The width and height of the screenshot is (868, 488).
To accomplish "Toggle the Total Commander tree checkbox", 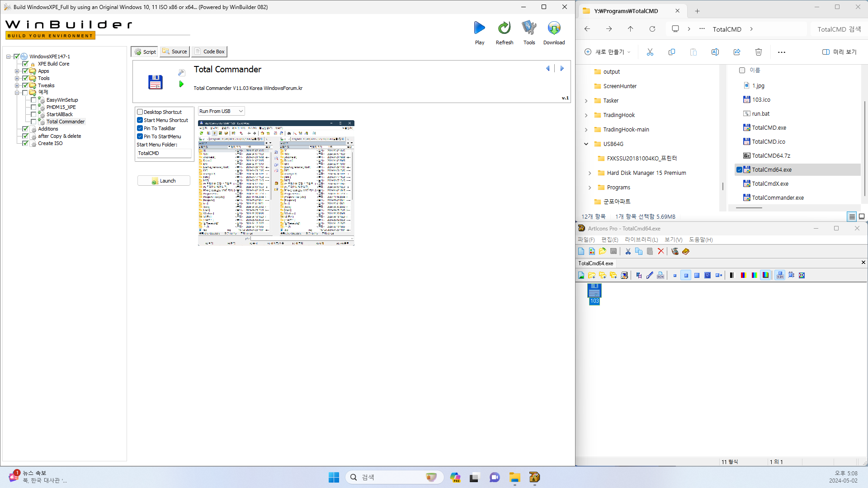I will (33, 122).
